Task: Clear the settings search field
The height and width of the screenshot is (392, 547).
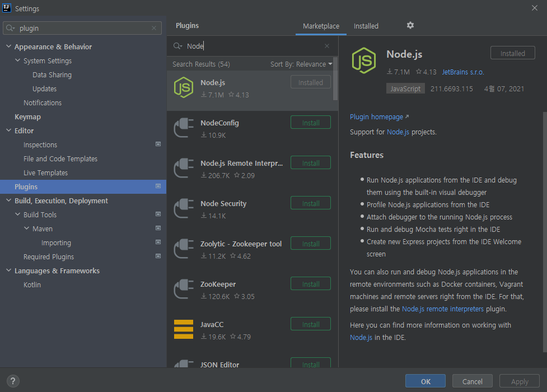Action: (x=154, y=28)
